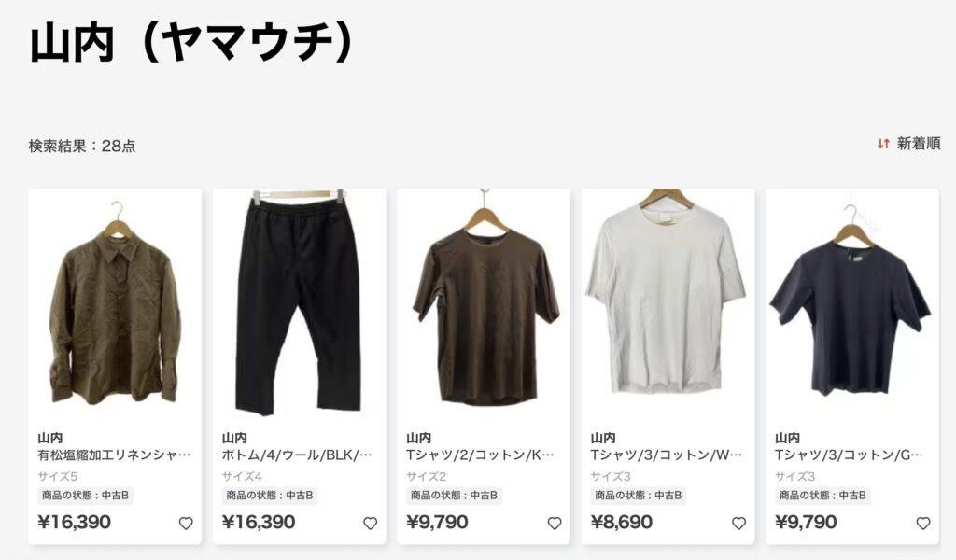
Task: Like the brown T-shirt via heart icon
Action: [x=555, y=524]
